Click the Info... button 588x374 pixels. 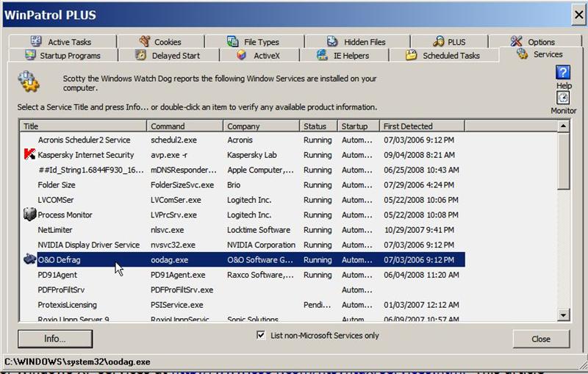55,339
